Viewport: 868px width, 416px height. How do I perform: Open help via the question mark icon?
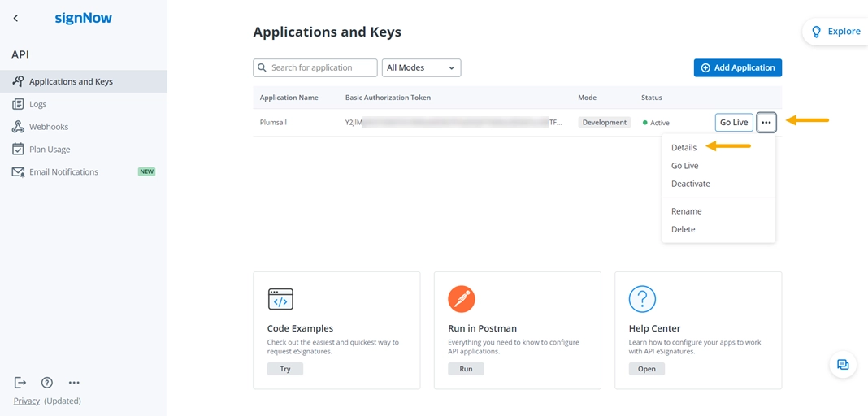pyautogui.click(x=47, y=382)
